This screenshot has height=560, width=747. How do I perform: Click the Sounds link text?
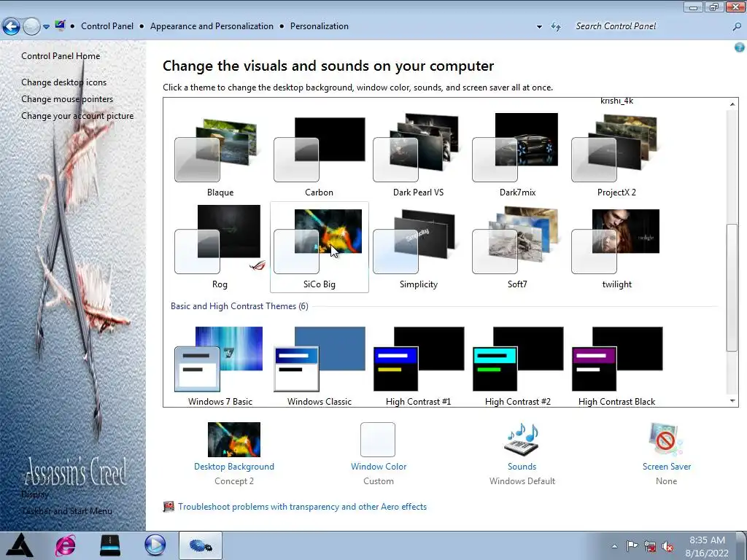click(522, 467)
